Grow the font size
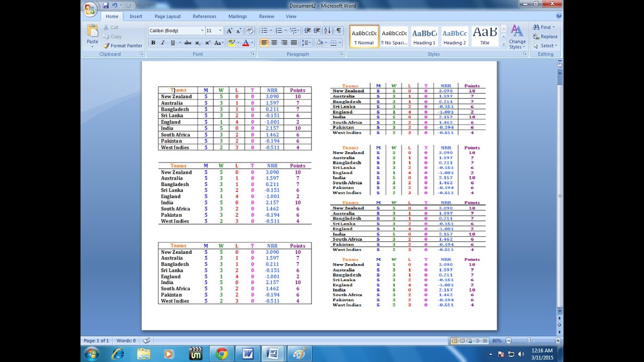This screenshot has width=644, height=362. (x=229, y=31)
